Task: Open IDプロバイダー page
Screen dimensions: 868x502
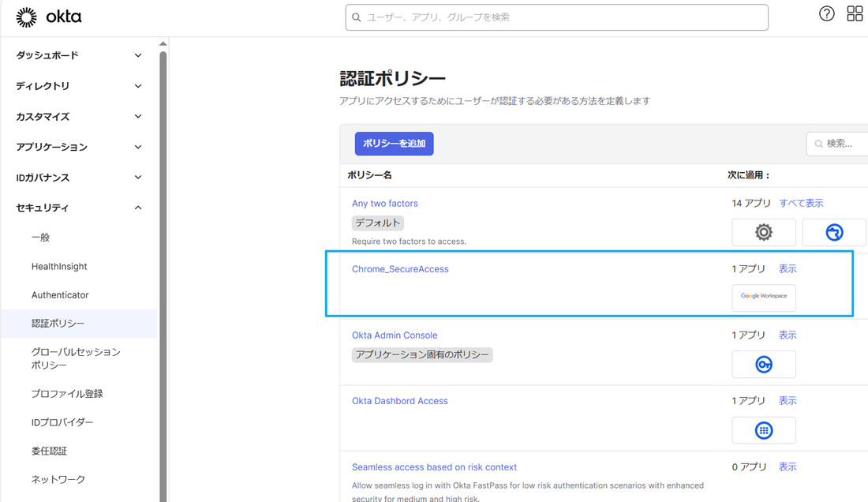Action: pyautogui.click(x=62, y=422)
